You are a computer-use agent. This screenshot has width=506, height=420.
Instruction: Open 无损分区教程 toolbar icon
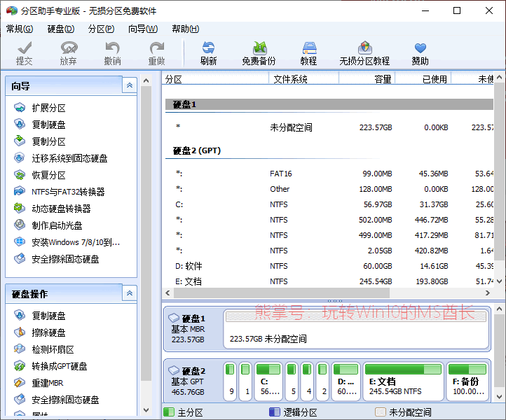pos(364,48)
